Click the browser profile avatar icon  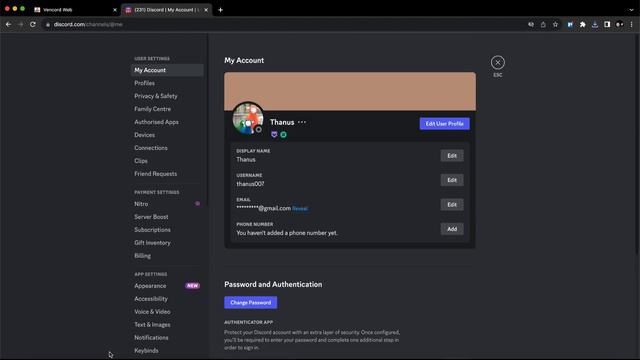click(619, 24)
